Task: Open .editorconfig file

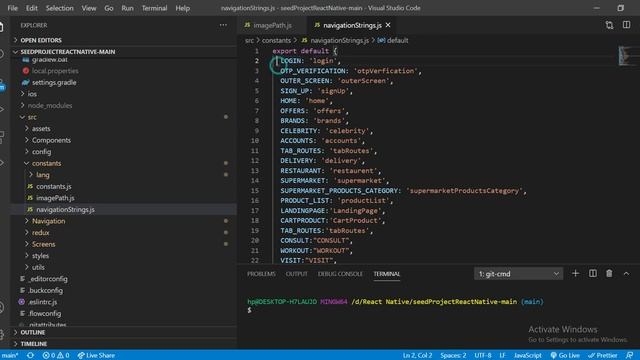Action: coord(48,279)
